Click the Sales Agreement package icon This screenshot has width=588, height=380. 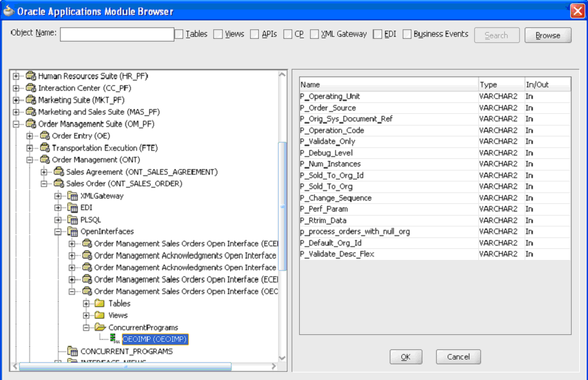[x=59, y=172]
